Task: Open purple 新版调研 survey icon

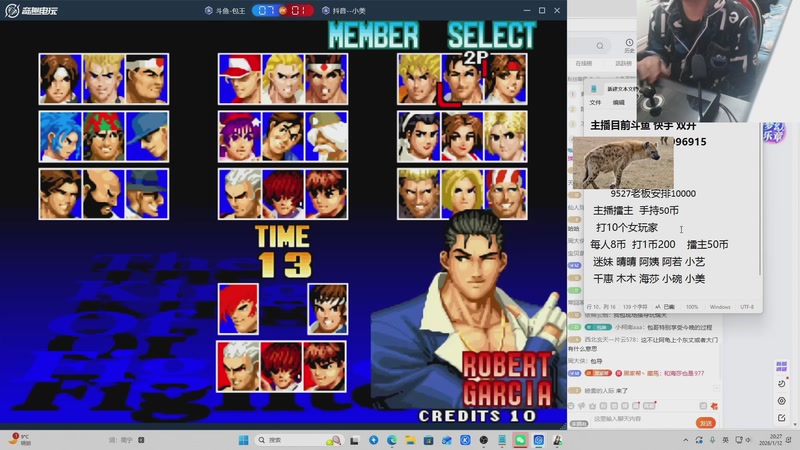Action: (781, 365)
